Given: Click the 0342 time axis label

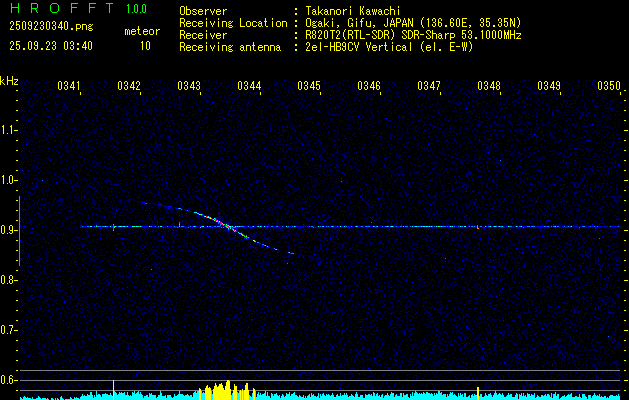Looking at the screenshot, I should (129, 86).
